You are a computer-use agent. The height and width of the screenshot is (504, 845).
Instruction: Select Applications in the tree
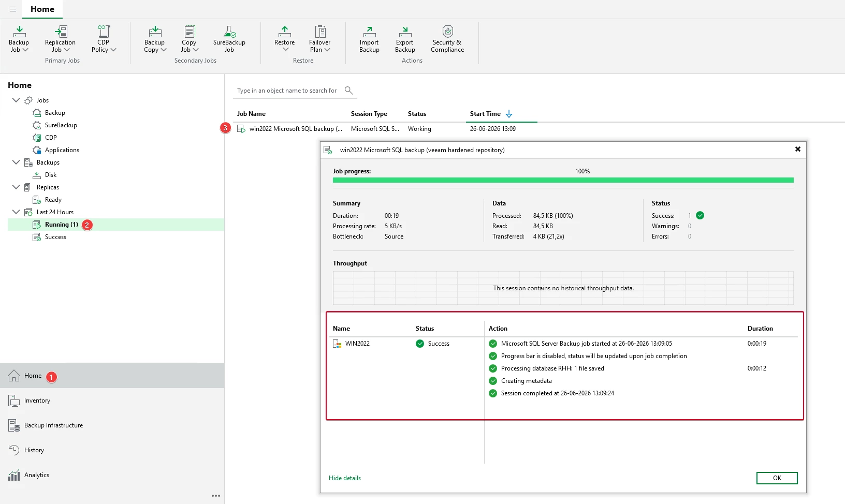pos(62,150)
